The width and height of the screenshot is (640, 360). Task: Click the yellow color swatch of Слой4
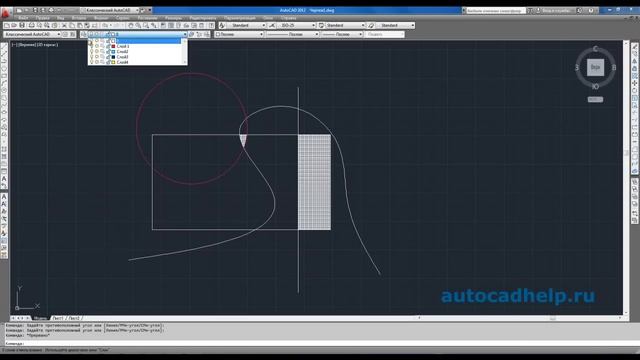click(113, 62)
